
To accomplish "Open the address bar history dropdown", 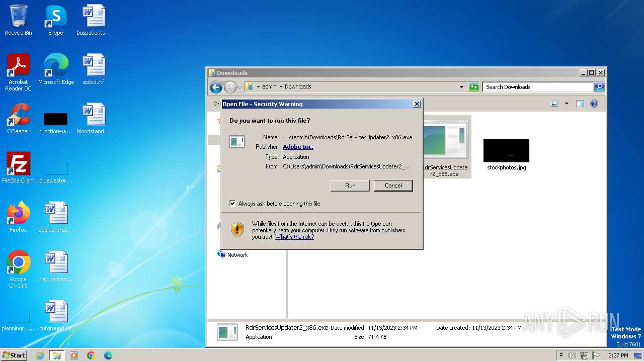I will pos(461,87).
